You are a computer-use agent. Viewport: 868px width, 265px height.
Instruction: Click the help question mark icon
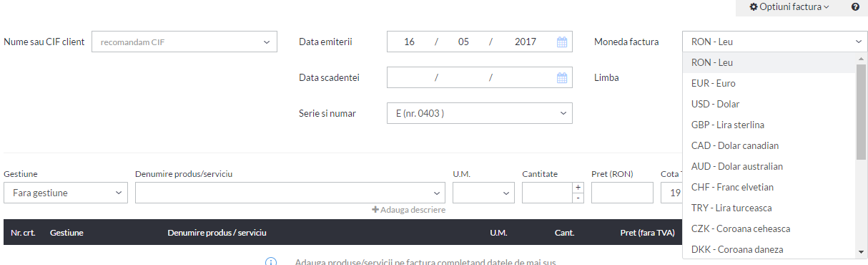(855, 6)
